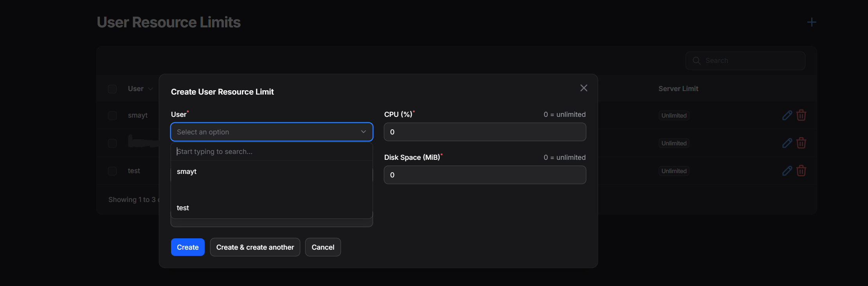The image size is (868, 286).
Task: Click Create & create another button
Action: (x=255, y=247)
